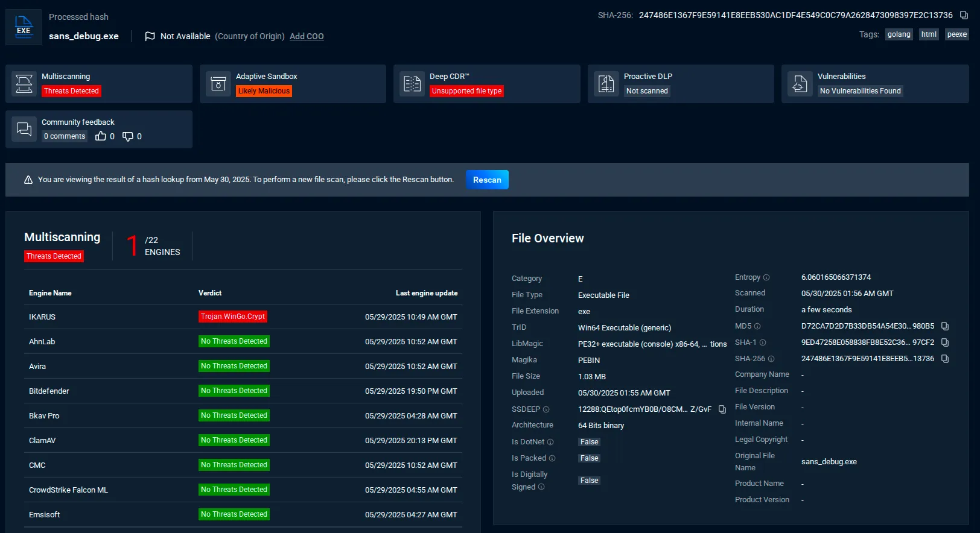
Task: Copy the SHA-1 hash value
Action: (945, 342)
